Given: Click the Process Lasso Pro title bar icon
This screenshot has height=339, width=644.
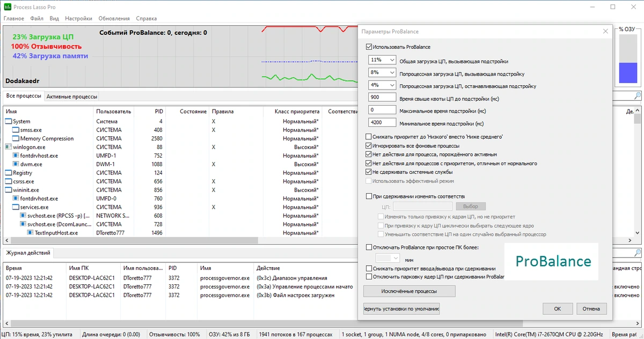Looking at the screenshot, I should (x=6, y=7).
